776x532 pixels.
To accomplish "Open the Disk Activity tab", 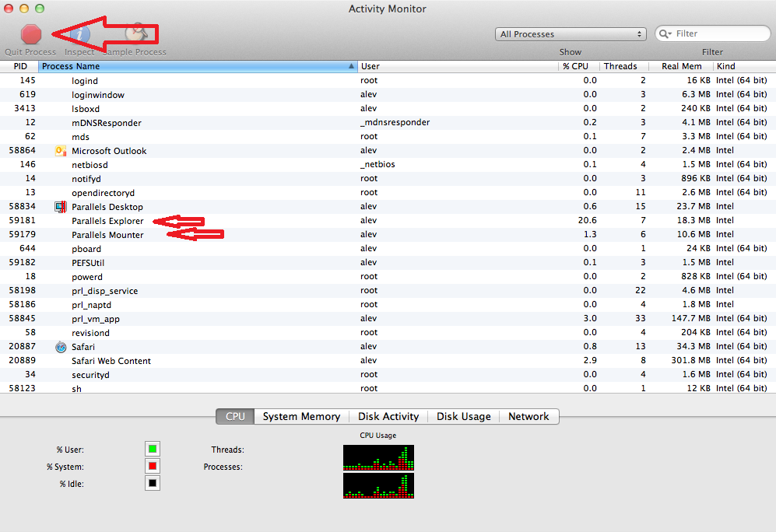I will 388,416.
